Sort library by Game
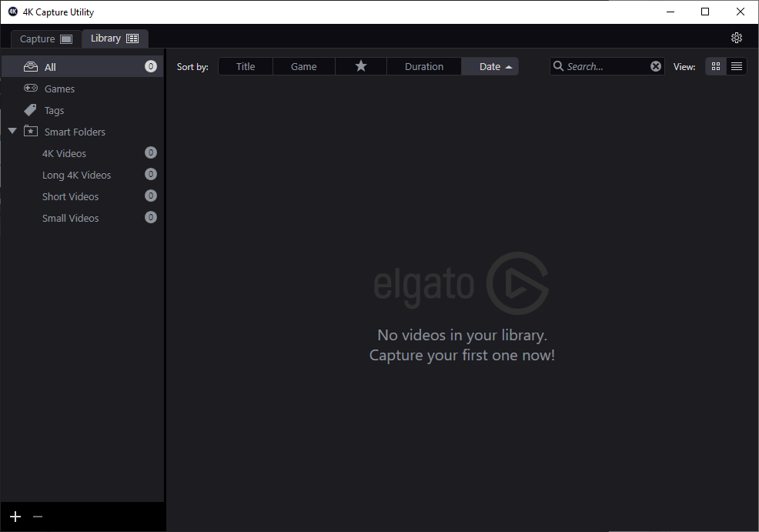Viewport: 759px width, 532px height. pos(304,66)
